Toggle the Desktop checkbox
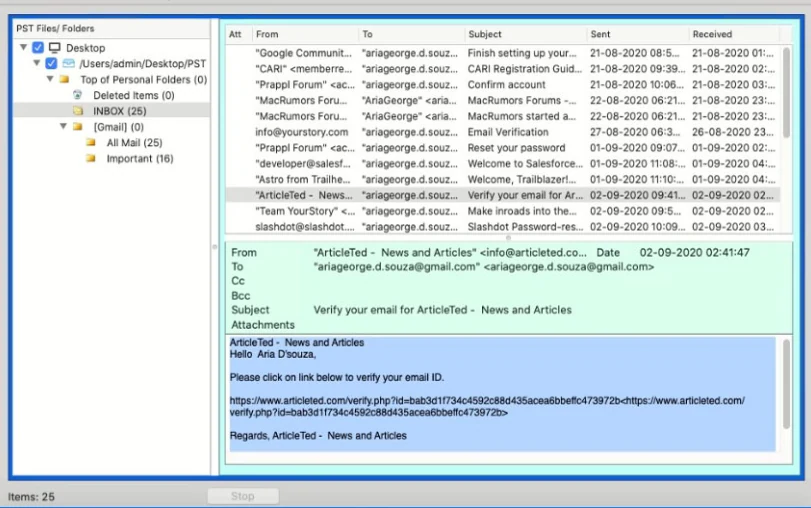 tap(38, 48)
